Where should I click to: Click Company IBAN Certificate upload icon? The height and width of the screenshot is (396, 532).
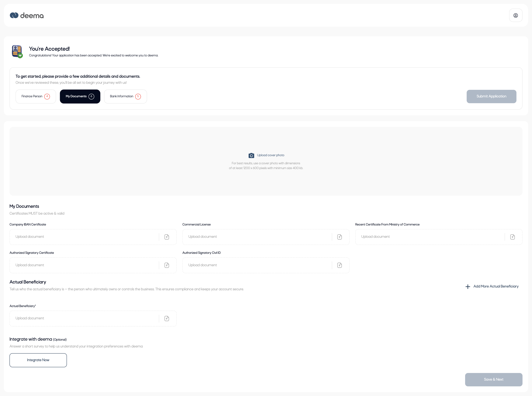(x=167, y=237)
